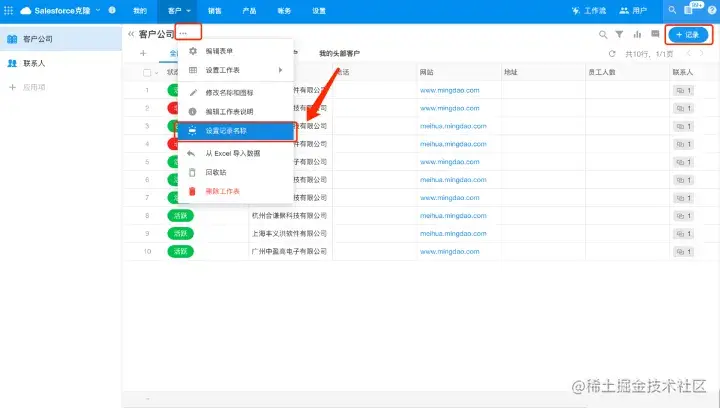The height and width of the screenshot is (408, 720).
Task: Select 联系人 in the sidebar
Action: click(61, 63)
